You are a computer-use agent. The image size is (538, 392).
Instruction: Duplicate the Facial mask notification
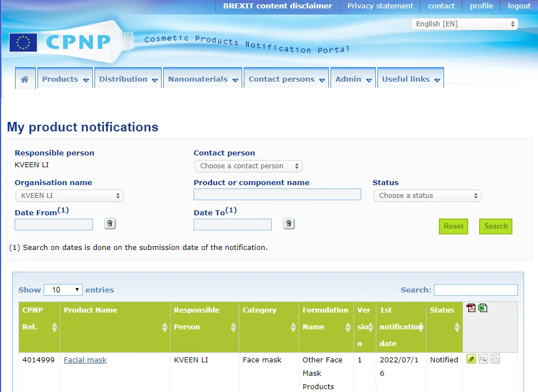coord(495,359)
